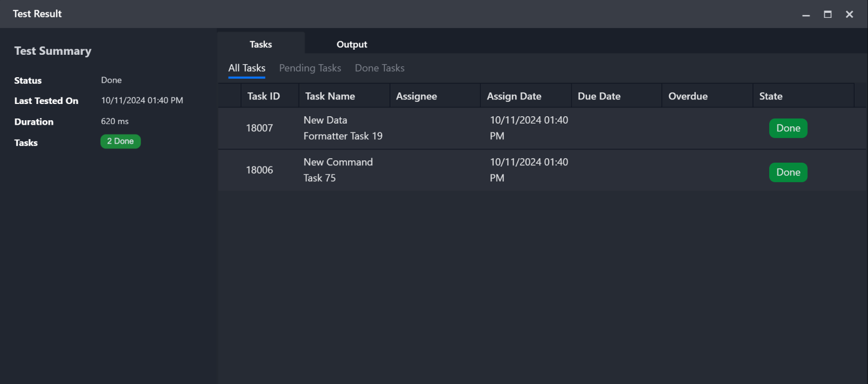
Task: Click the Task Name column header
Action: point(330,96)
